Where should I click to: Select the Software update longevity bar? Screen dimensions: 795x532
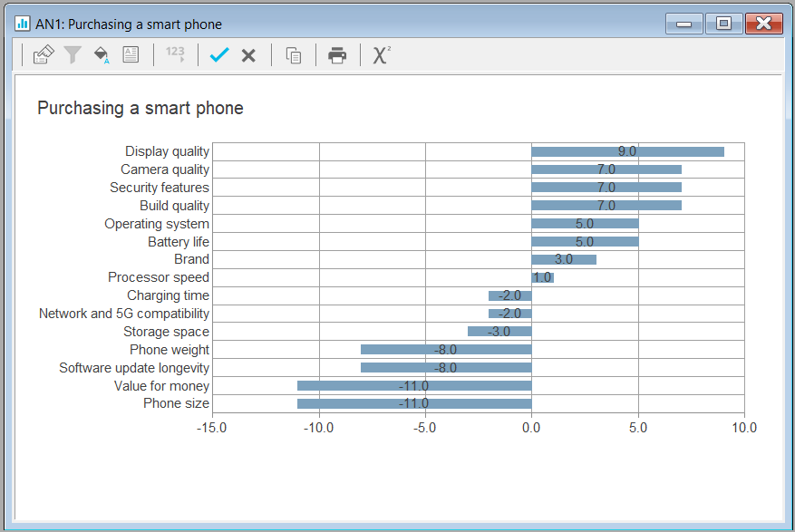click(446, 367)
